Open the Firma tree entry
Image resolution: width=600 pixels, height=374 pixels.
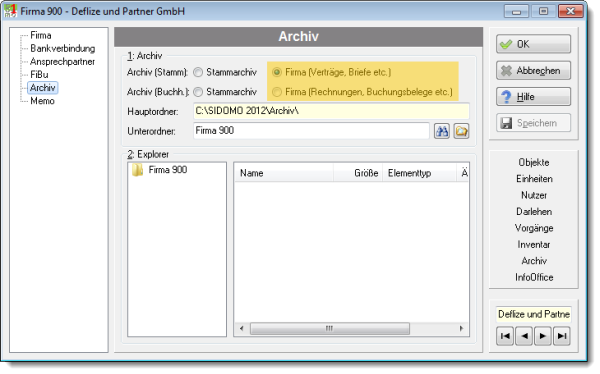41,36
